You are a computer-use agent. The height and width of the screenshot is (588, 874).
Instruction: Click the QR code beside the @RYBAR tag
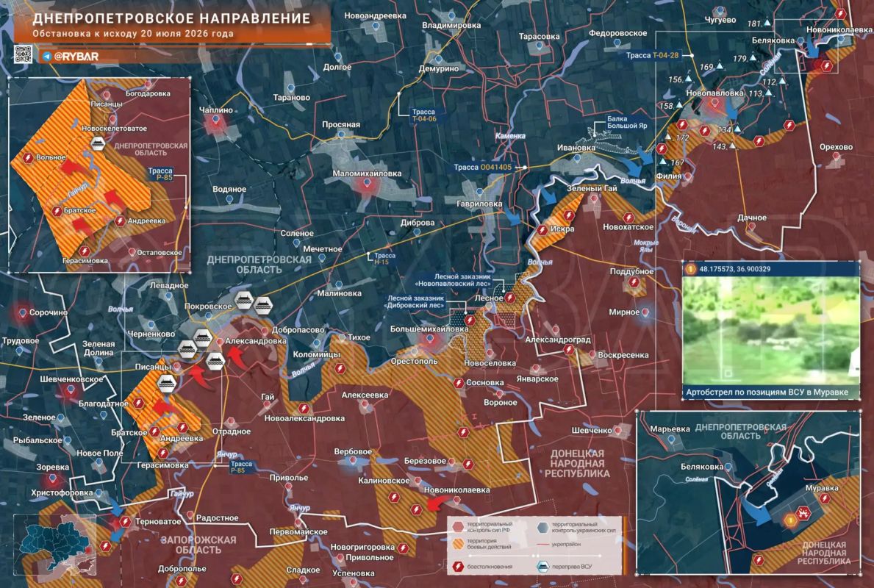(23, 54)
